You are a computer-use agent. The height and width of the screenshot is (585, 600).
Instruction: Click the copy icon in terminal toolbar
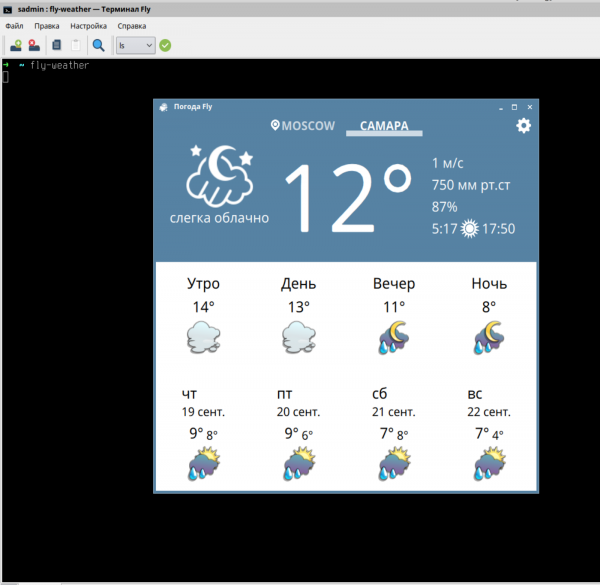pyautogui.click(x=57, y=45)
